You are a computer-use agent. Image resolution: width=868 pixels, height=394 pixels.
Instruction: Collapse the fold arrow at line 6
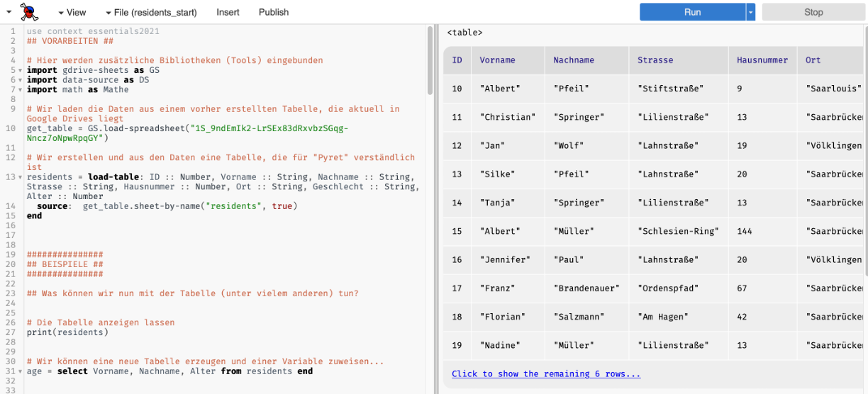pyautogui.click(x=20, y=80)
